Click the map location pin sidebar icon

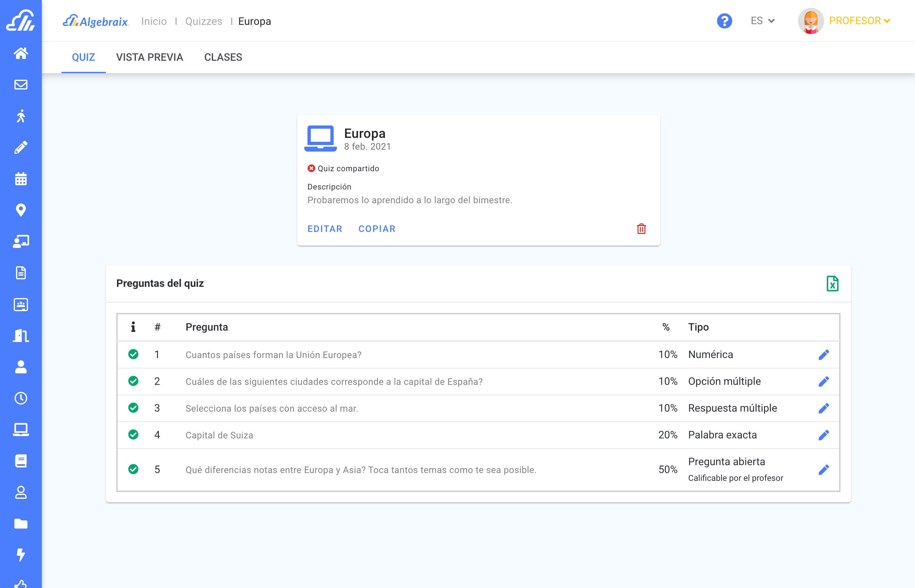click(x=21, y=210)
